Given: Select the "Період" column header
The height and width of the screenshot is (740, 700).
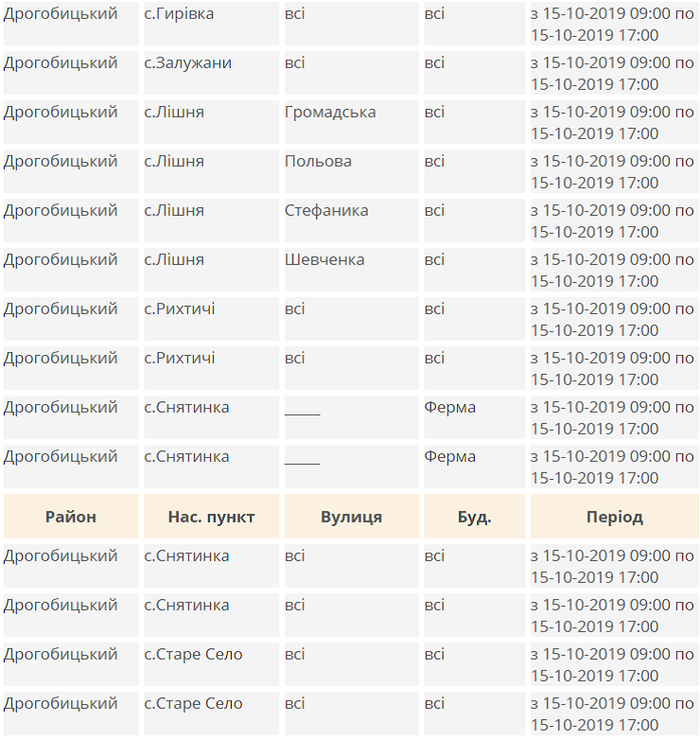Looking at the screenshot, I should point(614,517).
